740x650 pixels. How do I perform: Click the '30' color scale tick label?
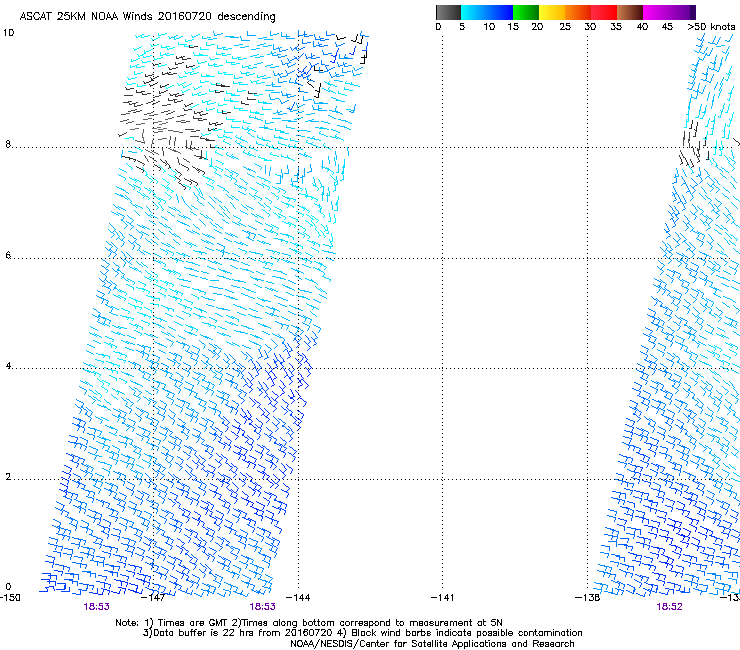[x=590, y=27]
